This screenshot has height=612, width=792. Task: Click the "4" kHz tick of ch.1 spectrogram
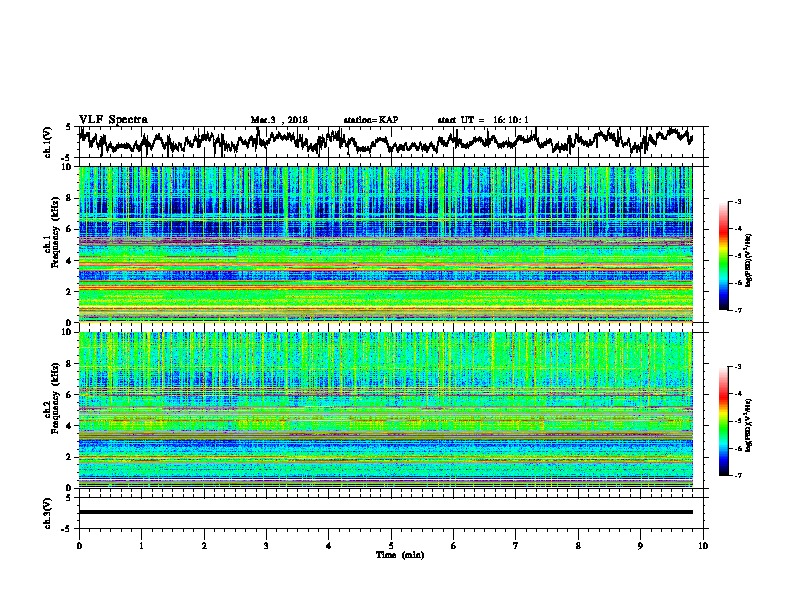pyautogui.click(x=69, y=261)
